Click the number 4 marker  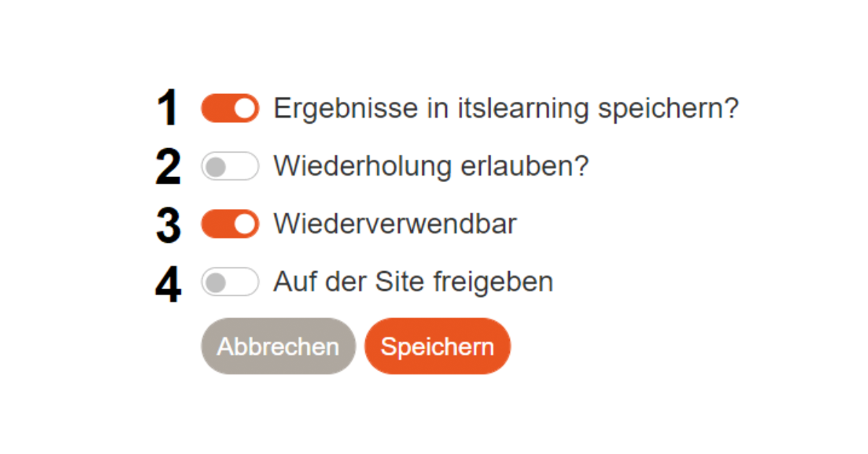click(x=168, y=283)
